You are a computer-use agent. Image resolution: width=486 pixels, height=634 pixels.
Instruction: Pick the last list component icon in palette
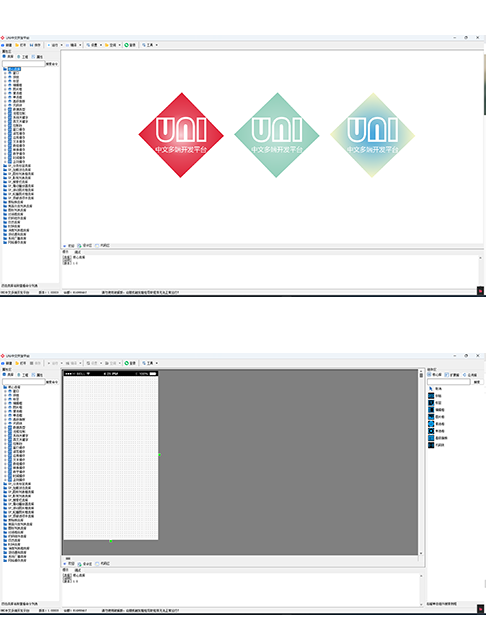point(431,445)
